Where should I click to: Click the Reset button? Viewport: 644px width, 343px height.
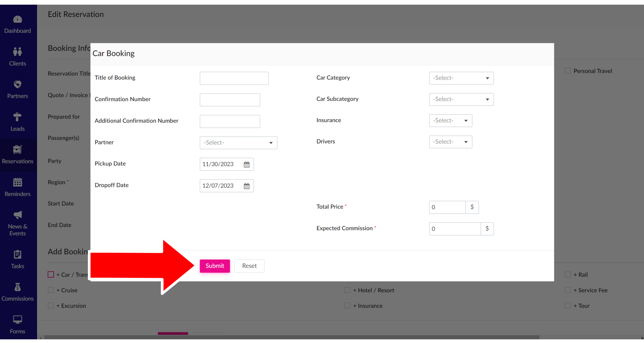[249, 266]
